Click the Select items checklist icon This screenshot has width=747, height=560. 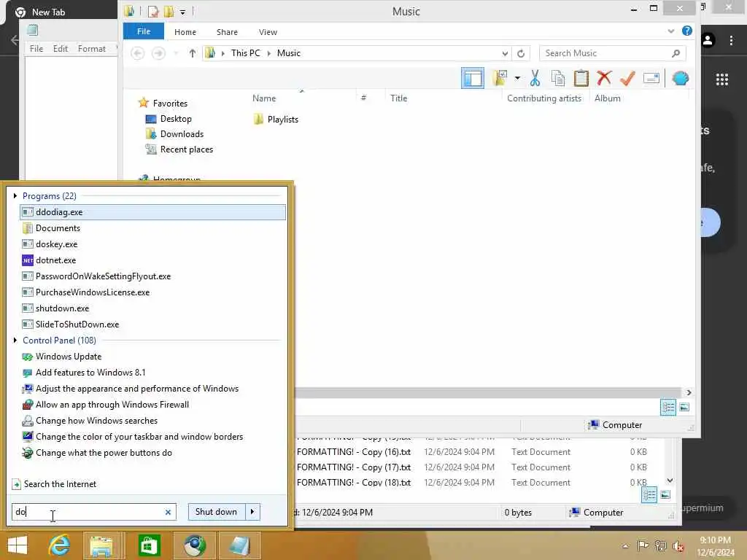point(500,78)
